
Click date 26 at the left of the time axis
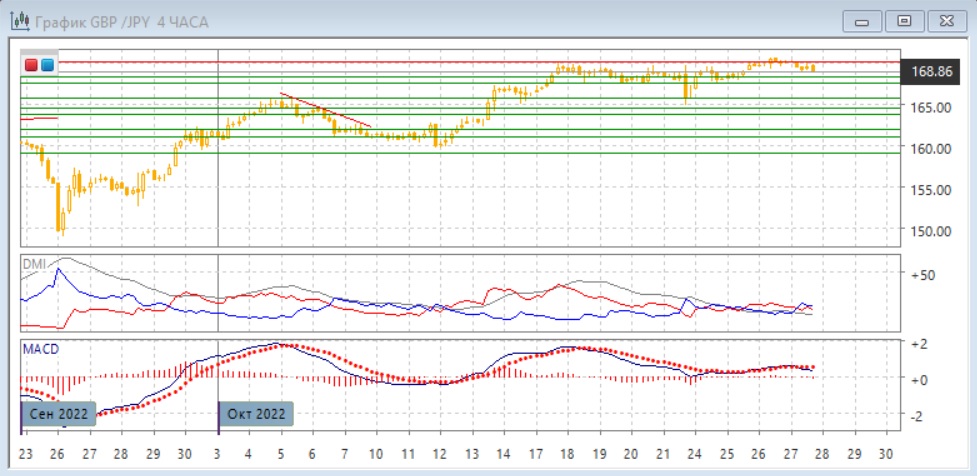(58, 451)
